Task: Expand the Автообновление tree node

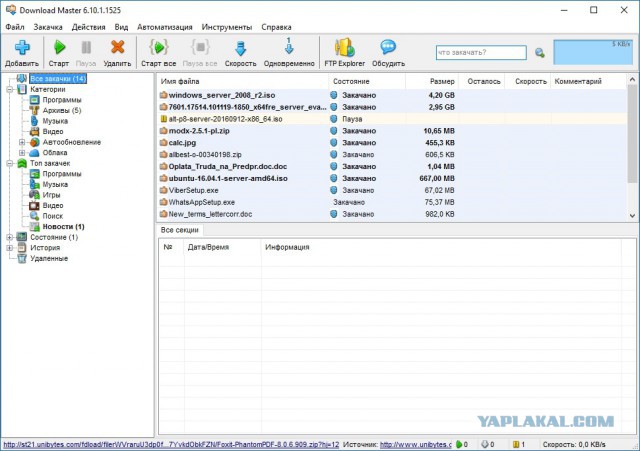Action: [22, 142]
